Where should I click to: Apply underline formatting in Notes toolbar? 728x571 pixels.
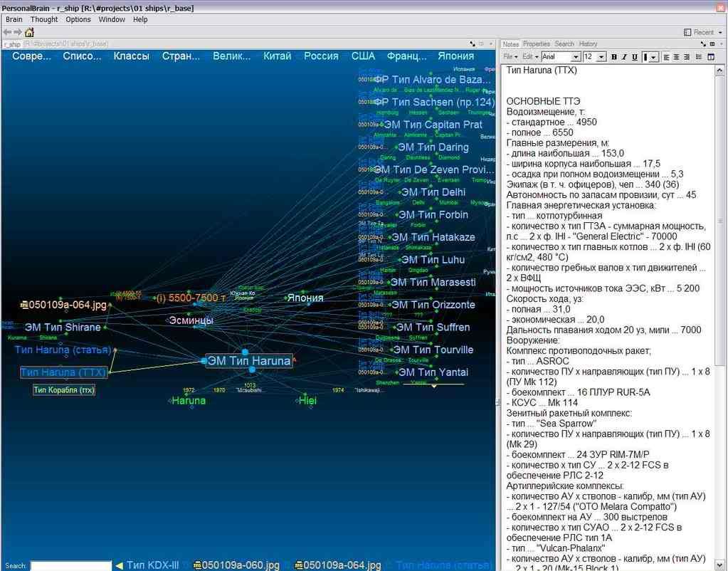click(635, 57)
